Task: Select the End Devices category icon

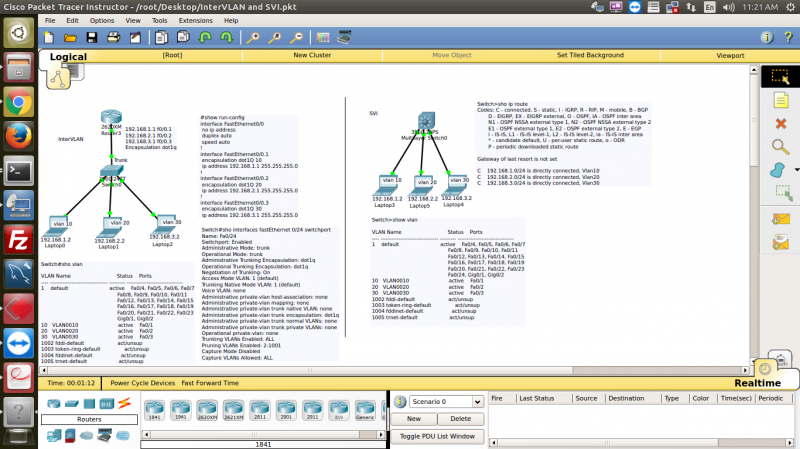Action: click(x=54, y=435)
